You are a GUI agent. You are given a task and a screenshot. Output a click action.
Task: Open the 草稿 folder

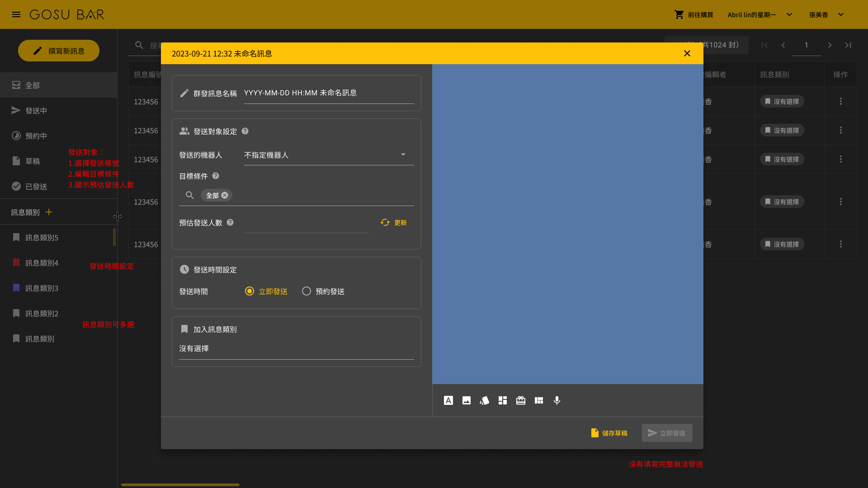point(59,161)
